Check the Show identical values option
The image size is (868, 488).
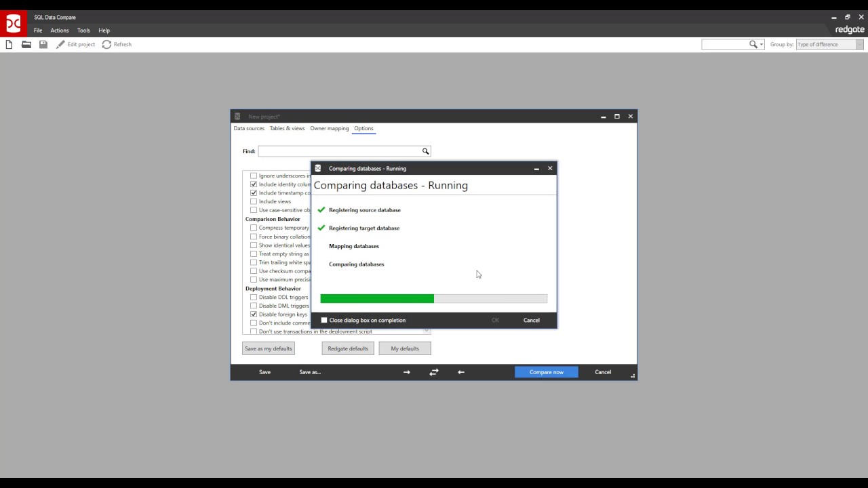254,245
